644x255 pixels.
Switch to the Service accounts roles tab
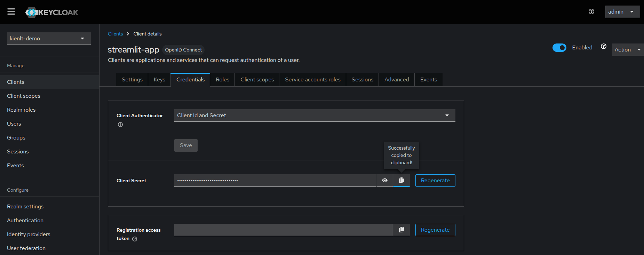312,80
